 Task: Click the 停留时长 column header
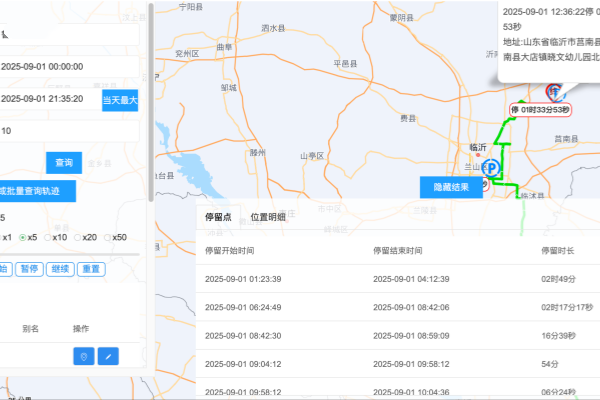click(558, 251)
